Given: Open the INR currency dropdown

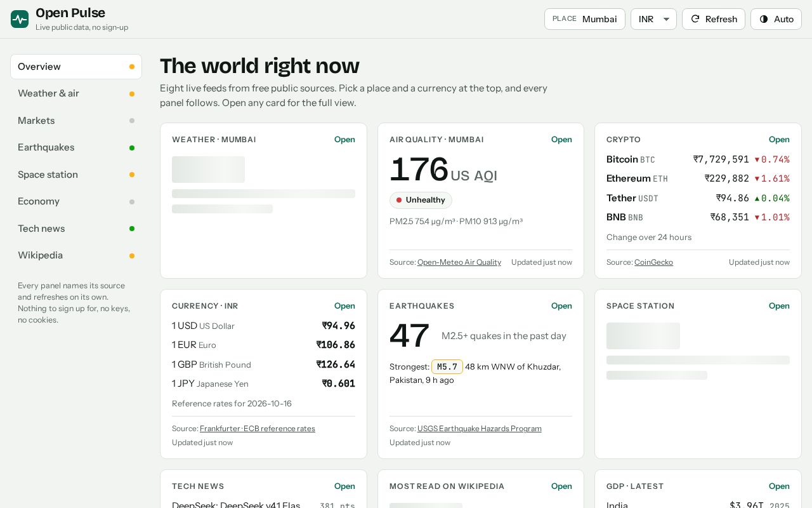Looking at the screenshot, I should tap(653, 19).
